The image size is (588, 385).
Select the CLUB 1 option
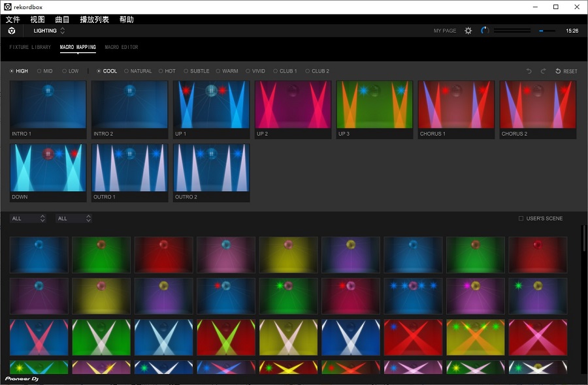(x=285, y=71)
